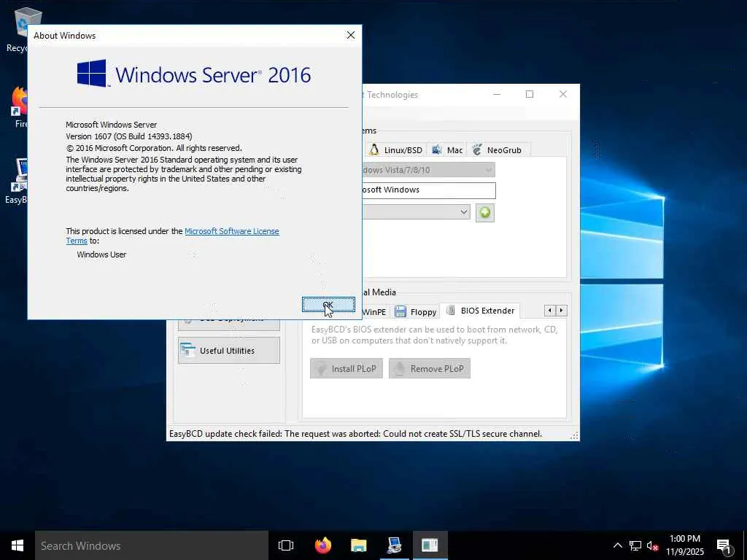
Task: Click the taskbar clock showing 1:00 PM
Action: click(x=684, y=545)
